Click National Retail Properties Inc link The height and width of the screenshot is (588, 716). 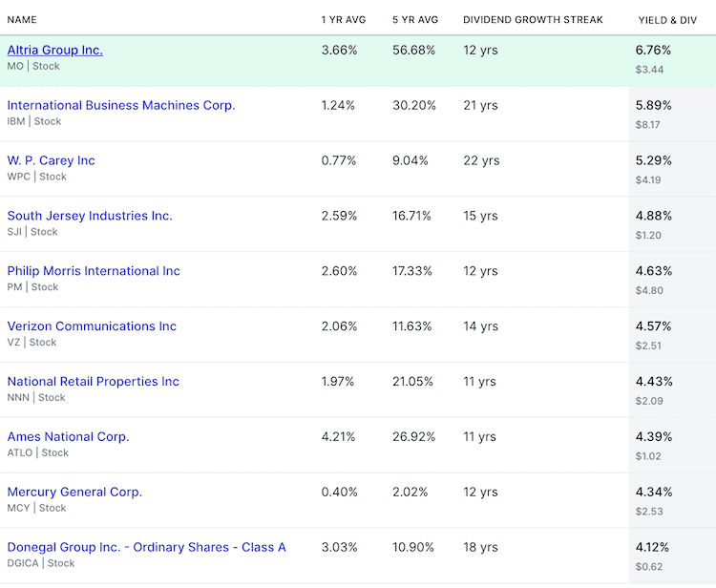pos(93,382)
